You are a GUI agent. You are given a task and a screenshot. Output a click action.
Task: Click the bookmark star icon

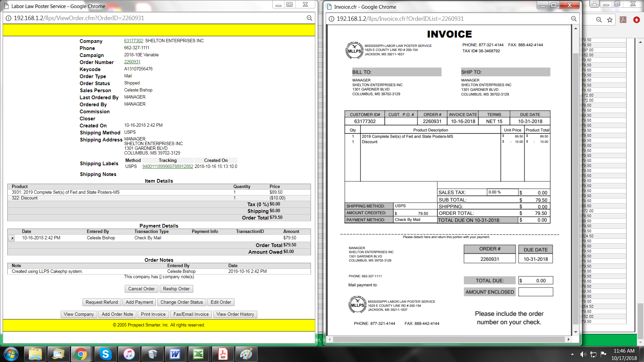click(610, 20)
